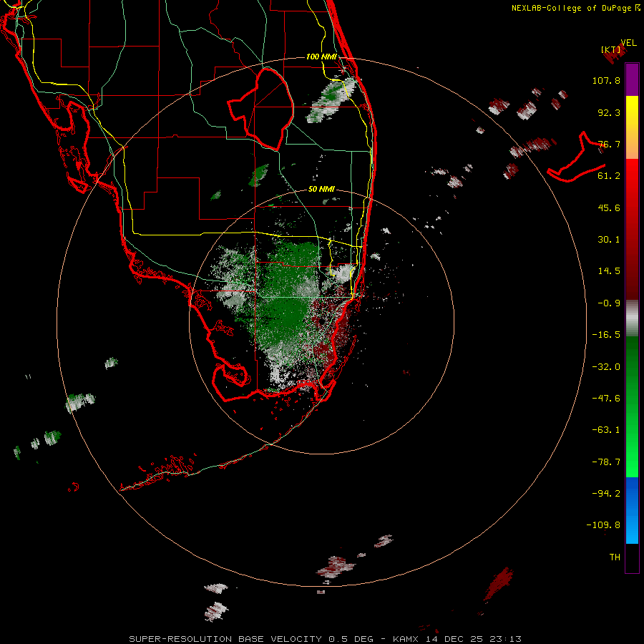Click the 50 NMI range ring label

pyautogui.click(x=321, y=189)
